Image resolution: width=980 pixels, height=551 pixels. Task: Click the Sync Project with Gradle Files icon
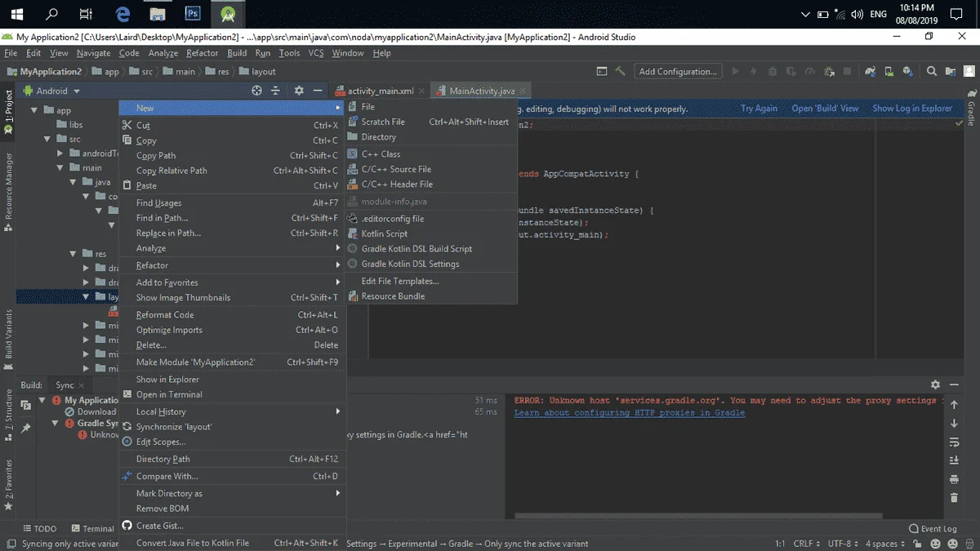871,71
